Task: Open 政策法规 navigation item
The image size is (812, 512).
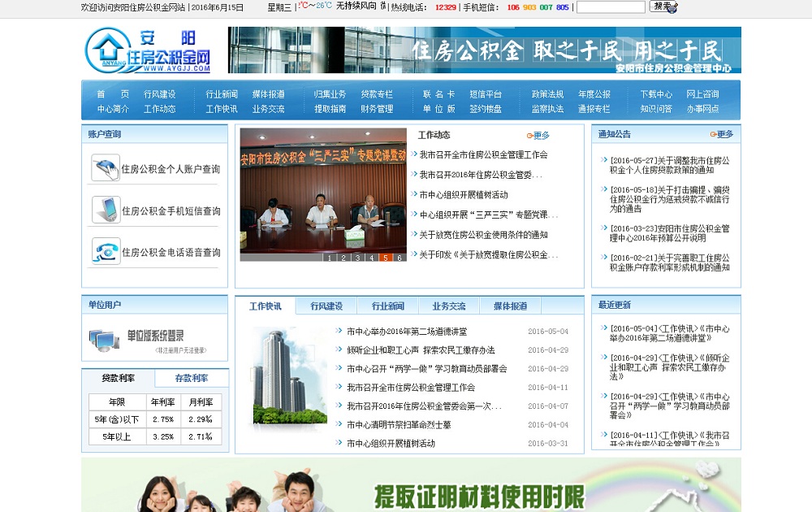Action: 547,94
